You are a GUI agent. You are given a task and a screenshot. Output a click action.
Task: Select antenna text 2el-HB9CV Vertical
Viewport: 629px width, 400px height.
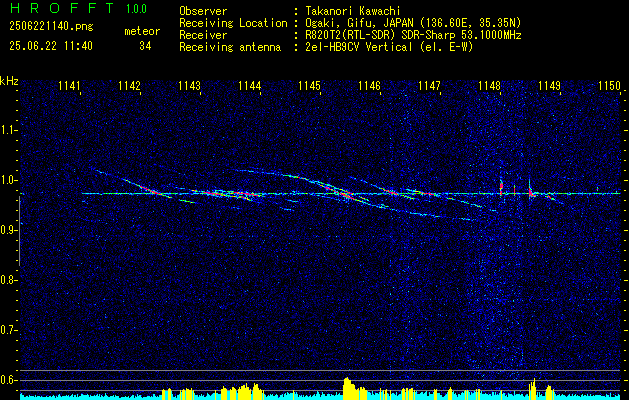pos(358,47)
